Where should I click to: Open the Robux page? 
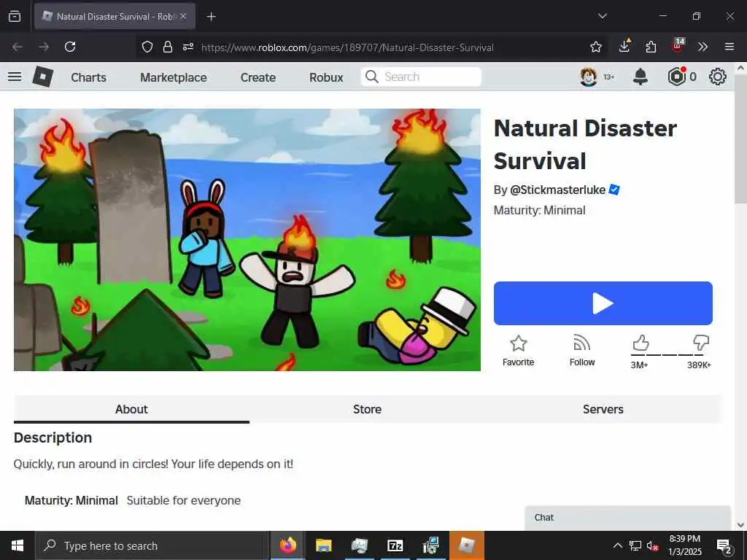click(326, 77)
